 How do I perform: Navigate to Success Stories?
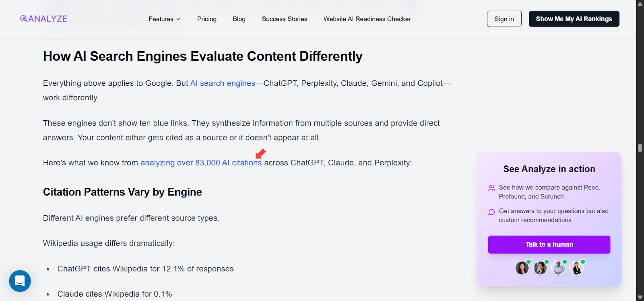coord(285,19)
